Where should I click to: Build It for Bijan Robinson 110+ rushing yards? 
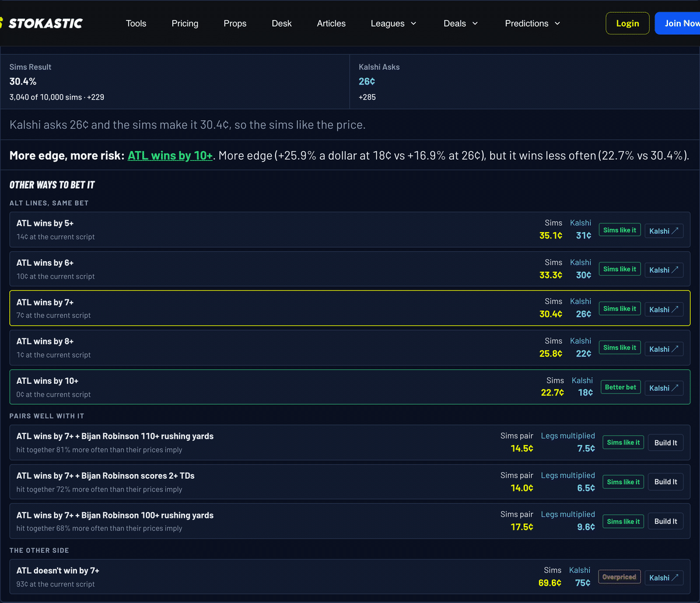click(666, 443)
